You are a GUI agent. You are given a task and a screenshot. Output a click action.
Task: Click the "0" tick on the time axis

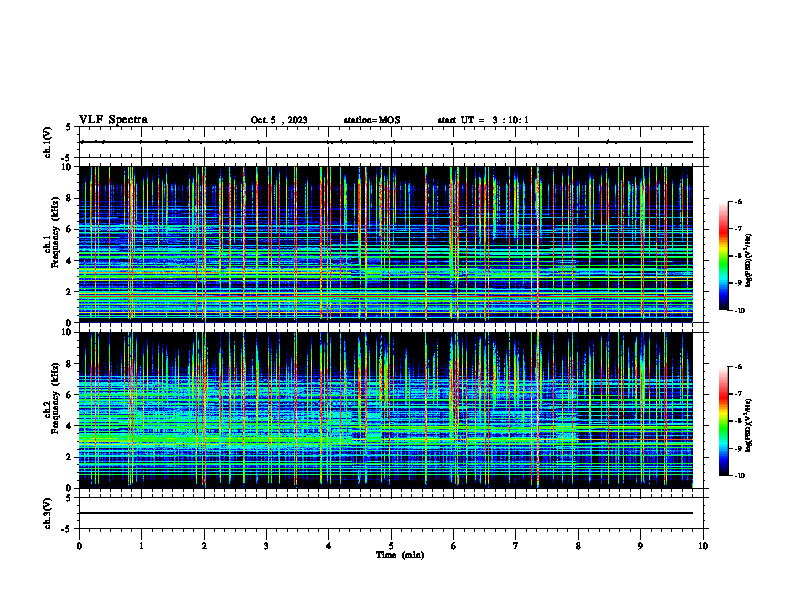pos(79,546)
